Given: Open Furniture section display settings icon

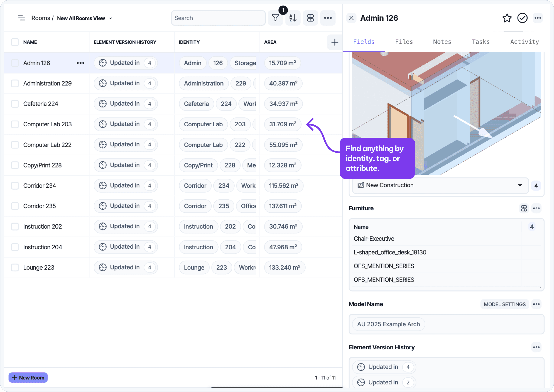Looking at the screenshot, I should [524, 208].
